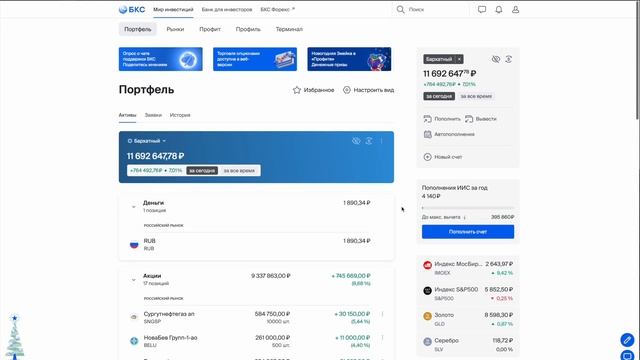The image size is (640, 360).
Task: Click the ИИС deposit progress bar
Action: click(x=468, y=208)
